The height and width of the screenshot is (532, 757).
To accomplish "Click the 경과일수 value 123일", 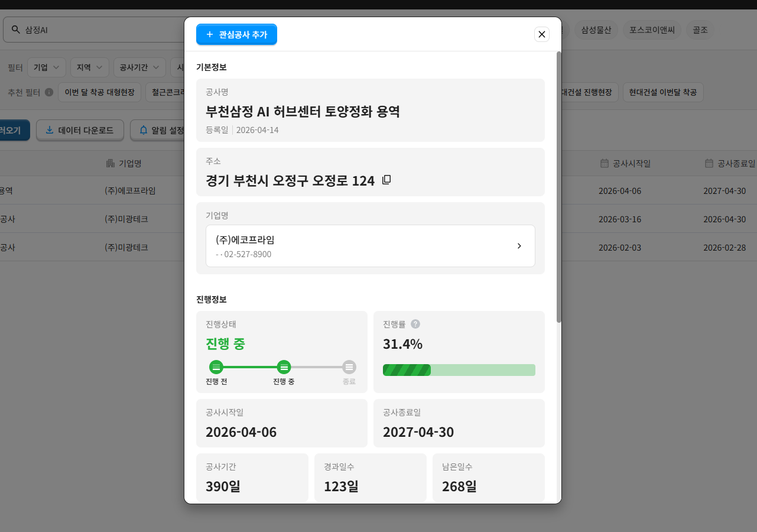I will coord(341,486).
